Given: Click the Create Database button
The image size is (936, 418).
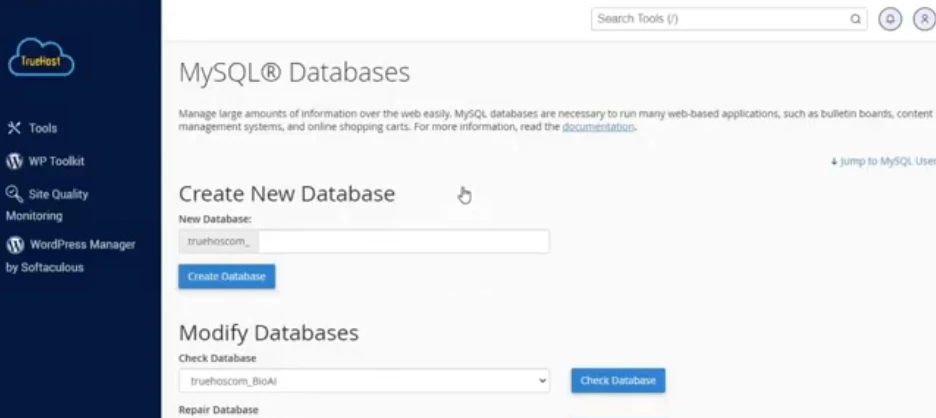Looking at the screenshot, I should (x=227, y=276).
